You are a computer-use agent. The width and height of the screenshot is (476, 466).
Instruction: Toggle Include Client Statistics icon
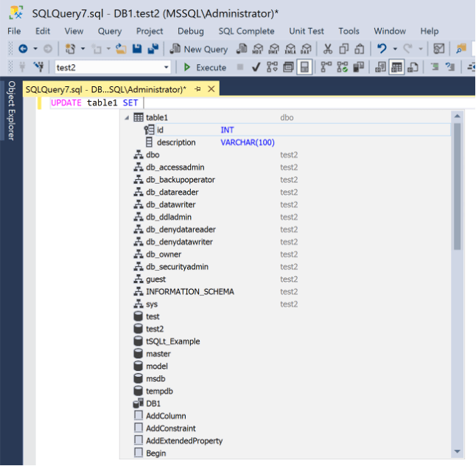point(359,67)
